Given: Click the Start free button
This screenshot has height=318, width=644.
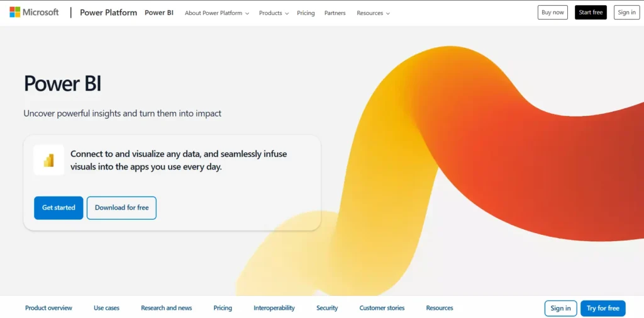Looking at the screenshot, I should click(591, 13).
